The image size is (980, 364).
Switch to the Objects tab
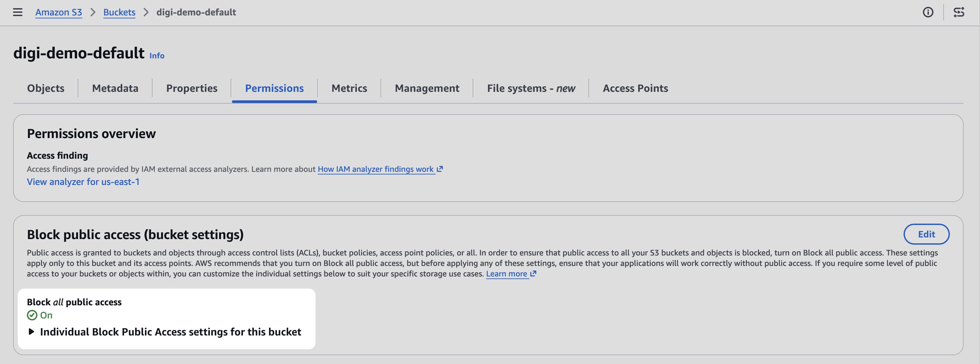[46, 88]
